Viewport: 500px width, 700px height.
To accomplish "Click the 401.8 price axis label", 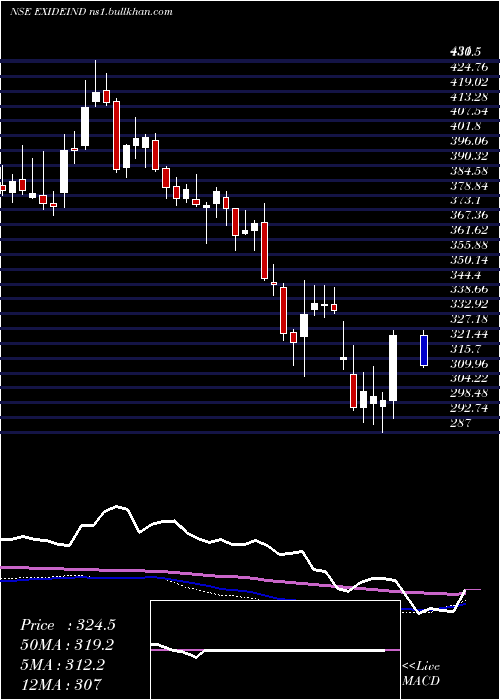I will (x=465, y=126).
